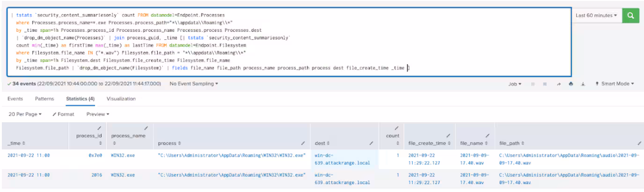
Task: Pause the running search job
Action: (532, 84)
